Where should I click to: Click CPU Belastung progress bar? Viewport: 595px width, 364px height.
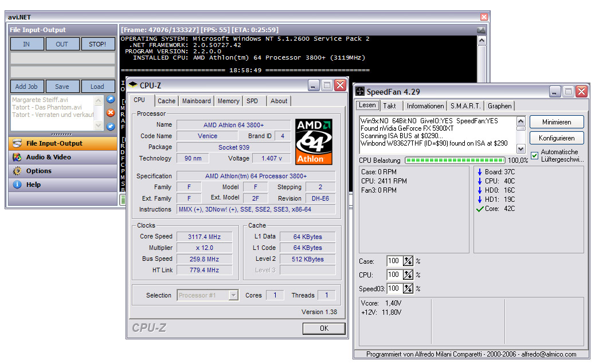(x=455, y=160)
